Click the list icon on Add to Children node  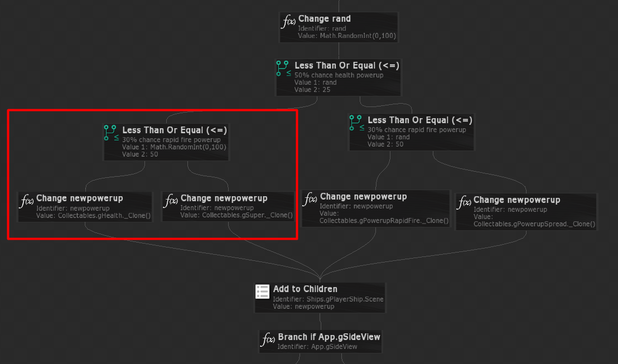click(263, 292)
